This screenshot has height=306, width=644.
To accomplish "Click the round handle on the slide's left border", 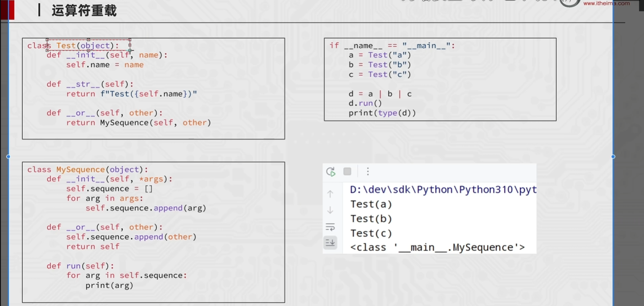I will pos(9,156).
